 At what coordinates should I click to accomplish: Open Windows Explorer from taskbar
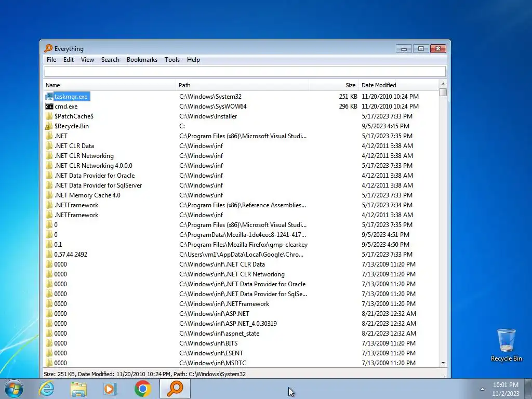tap(78, 389)
